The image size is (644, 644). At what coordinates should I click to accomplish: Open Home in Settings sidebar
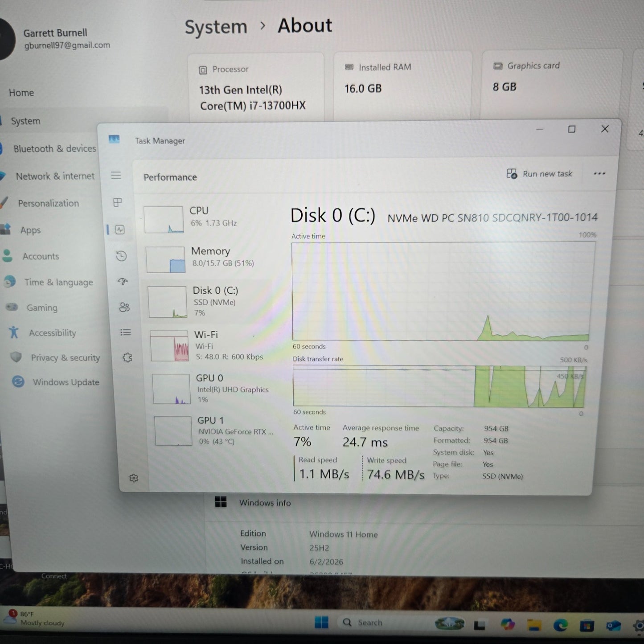(21, 93)
